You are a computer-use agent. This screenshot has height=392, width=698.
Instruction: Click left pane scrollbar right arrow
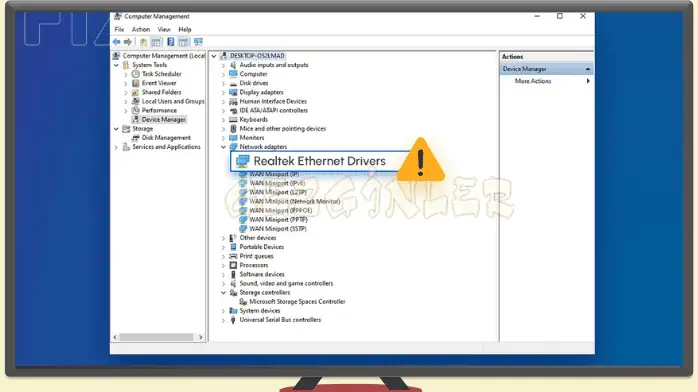click(200, 337)
